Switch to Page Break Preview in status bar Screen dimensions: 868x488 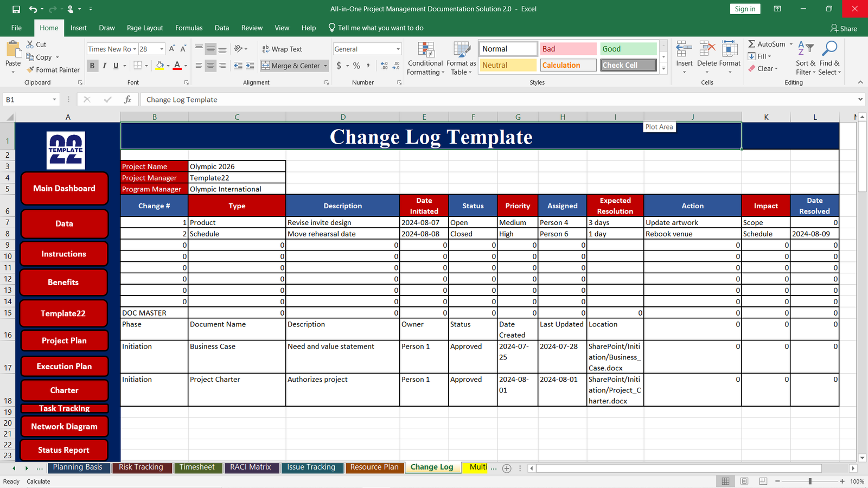pyautogui.click(x=763, y=481)
